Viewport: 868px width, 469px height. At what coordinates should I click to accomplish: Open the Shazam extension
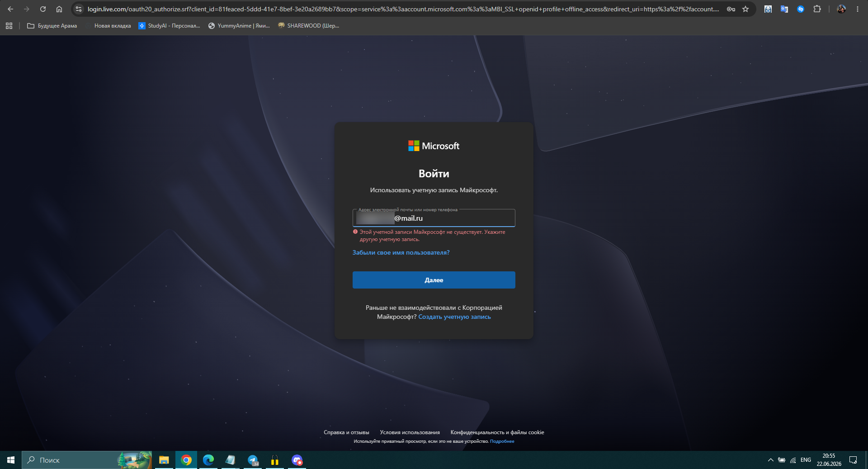[801, 9]
